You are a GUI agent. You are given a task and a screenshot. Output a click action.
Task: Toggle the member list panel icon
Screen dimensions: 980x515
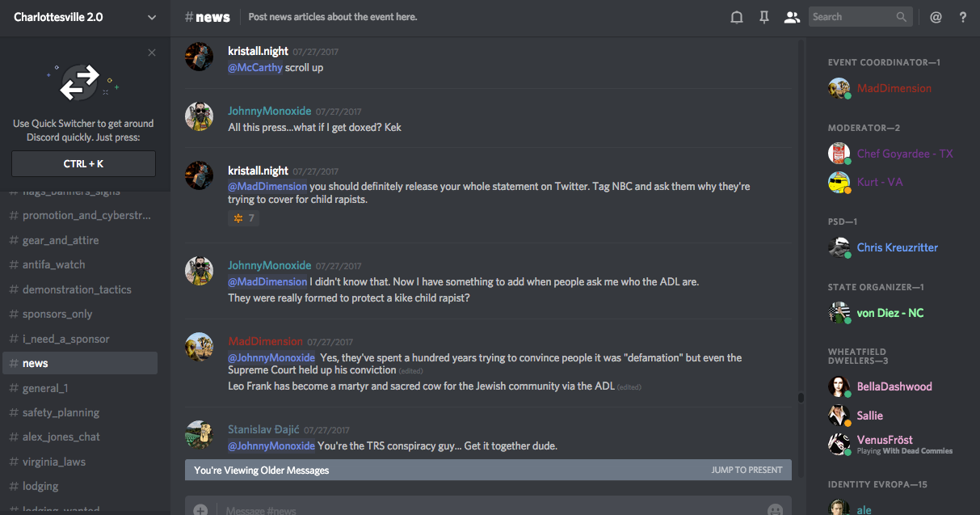(792, 17)
